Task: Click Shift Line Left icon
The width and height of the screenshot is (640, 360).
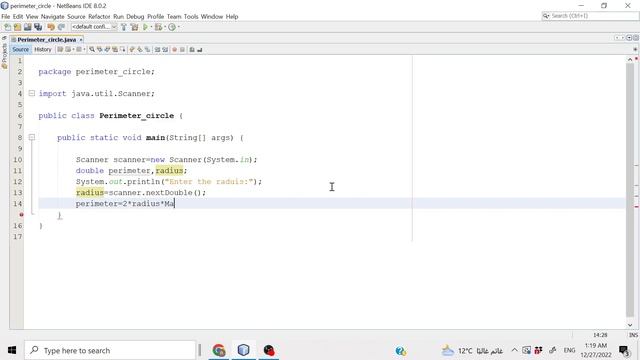Action: click(157, 49)
